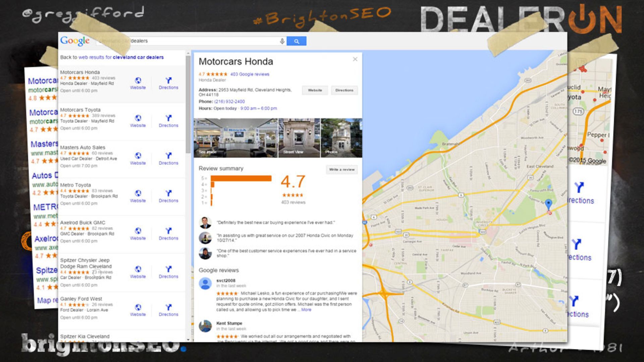Select Ganley Ford West listing title
Viewport: 644px width, 362px height.
tap(81, 299)
